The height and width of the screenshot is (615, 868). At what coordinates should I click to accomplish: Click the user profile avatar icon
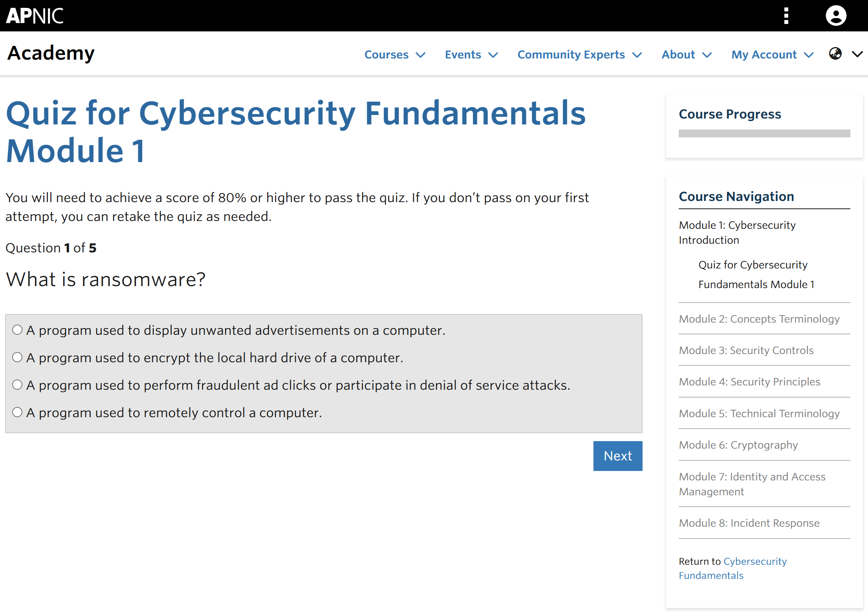(836, 16)
